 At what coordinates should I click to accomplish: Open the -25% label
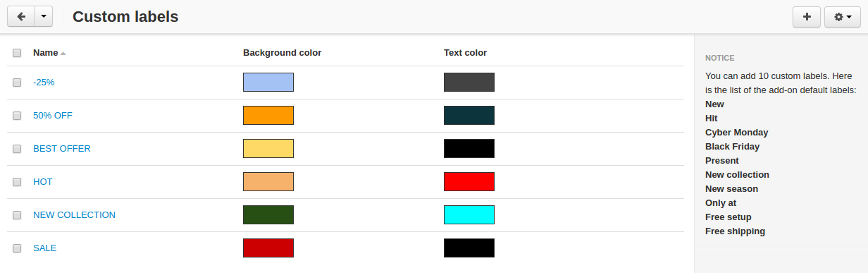44,83
